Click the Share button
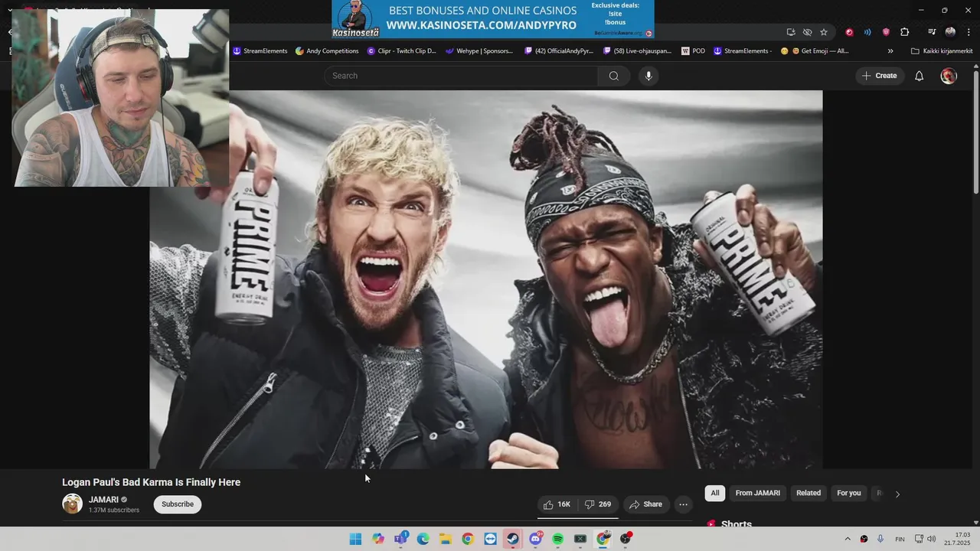Viewport: 980px width, 551px height. pos(645,504)
